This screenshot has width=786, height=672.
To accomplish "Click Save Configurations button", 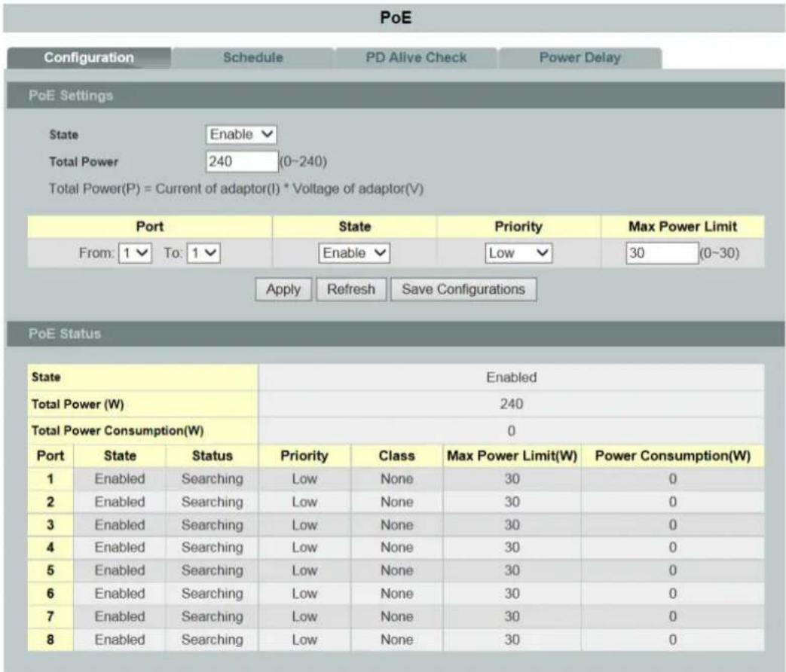I will pos(463,289).
